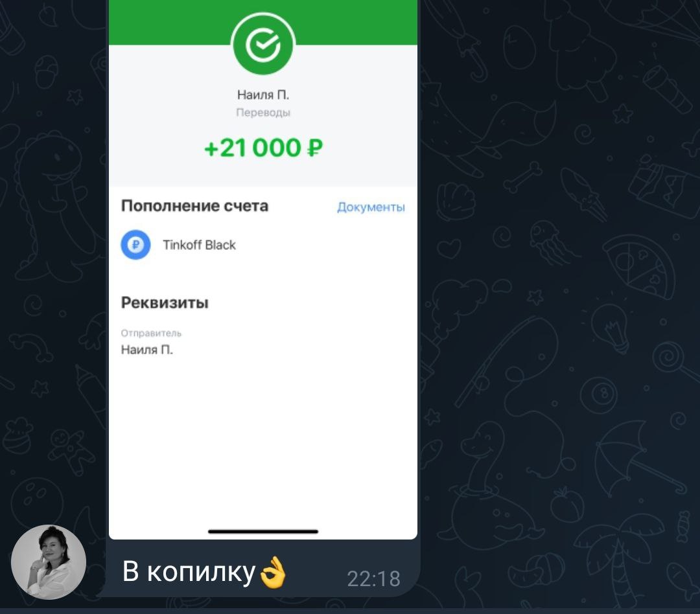Tap the blue ruble account icon
This screenshot has height=614, width=700.
[x=135, y=245]
